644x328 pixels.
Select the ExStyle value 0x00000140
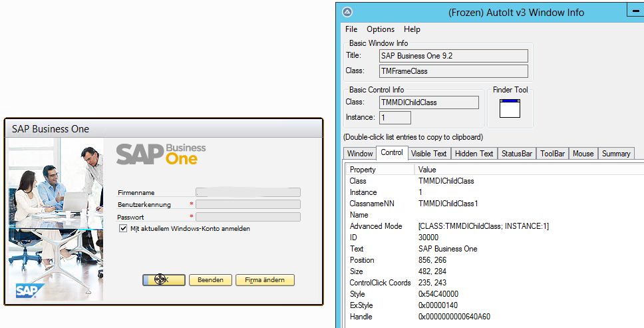click(x=438, y=305)
